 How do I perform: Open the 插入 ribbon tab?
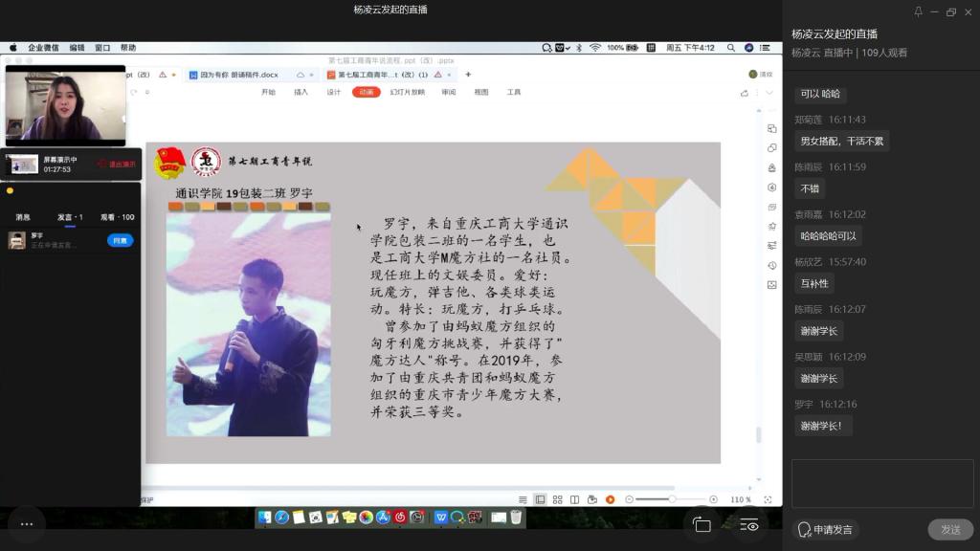click(x=301, y=93)
